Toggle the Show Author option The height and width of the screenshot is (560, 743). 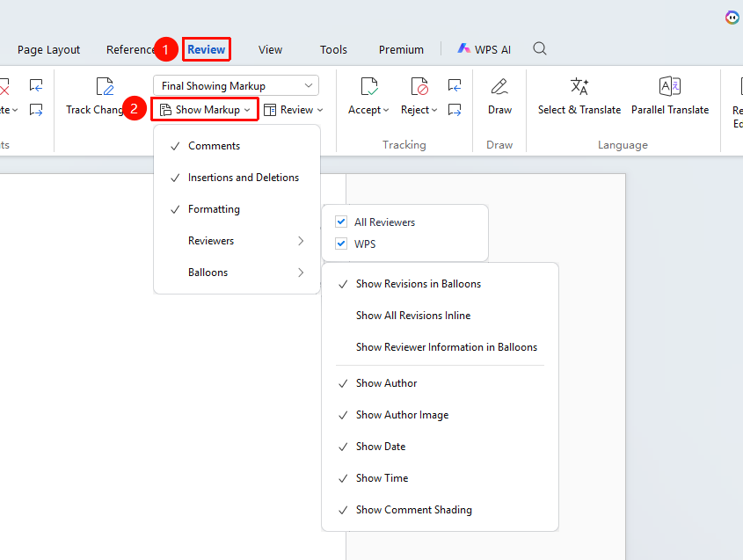tap(440, 383)
